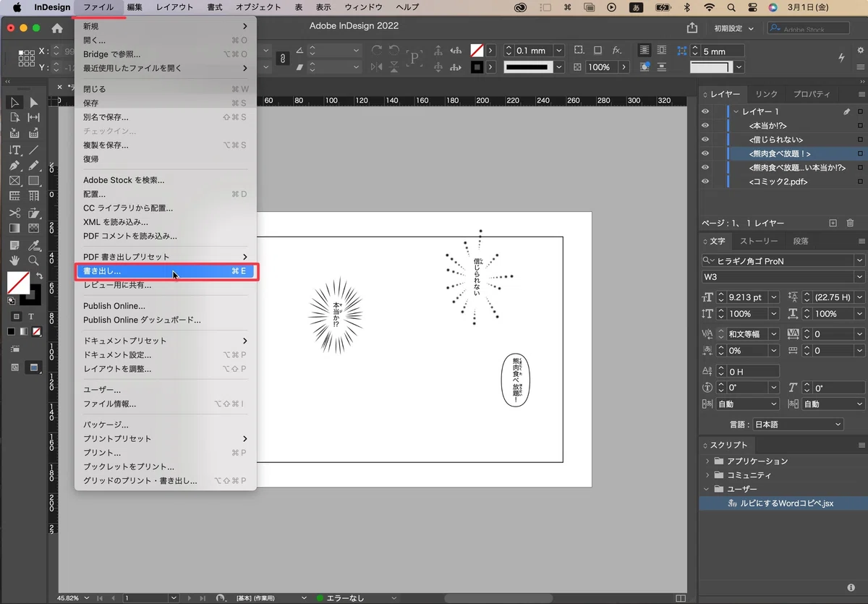This screenshot has height=604, width=868.
Task: Select the Pencil tool
Action: pos(33,165)
